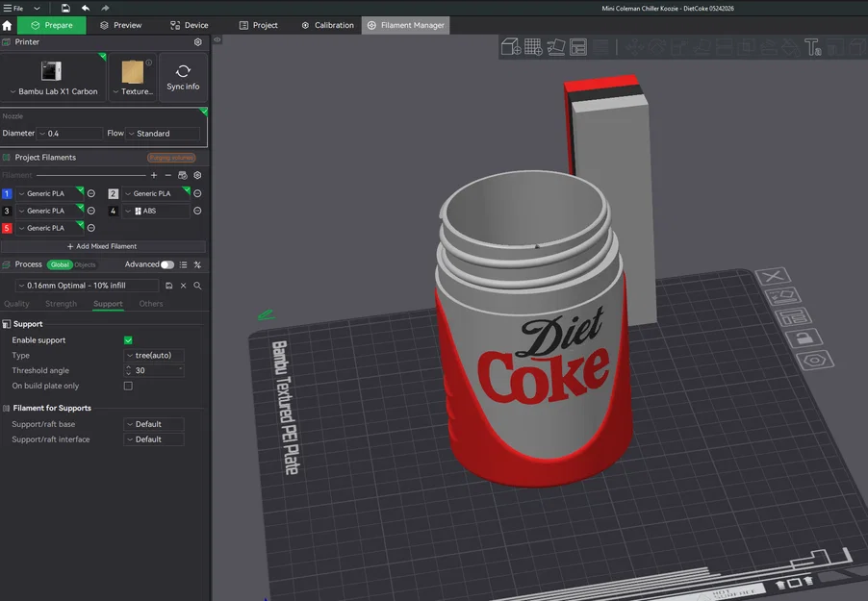Click the Add object cube icon

pos(511,47)
